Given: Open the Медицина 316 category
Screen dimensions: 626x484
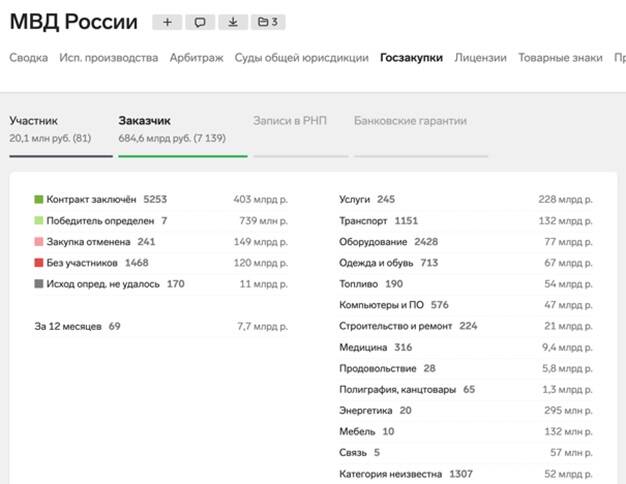Looking at the screenshot, I should [466, 347].
